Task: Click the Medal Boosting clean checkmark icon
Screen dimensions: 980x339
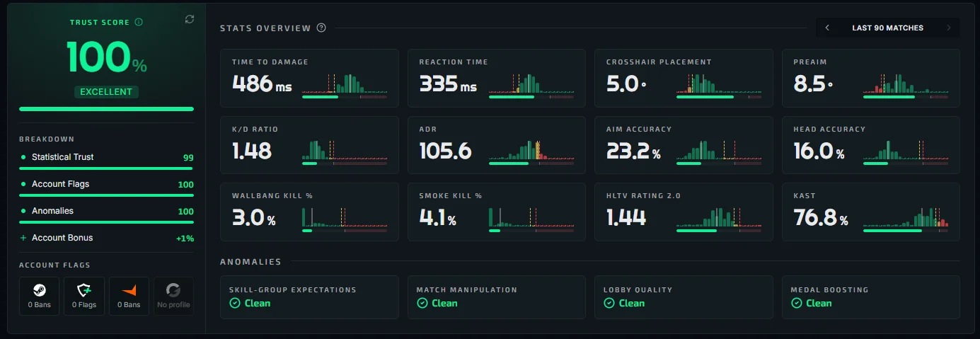Action: tap(796, 303)
